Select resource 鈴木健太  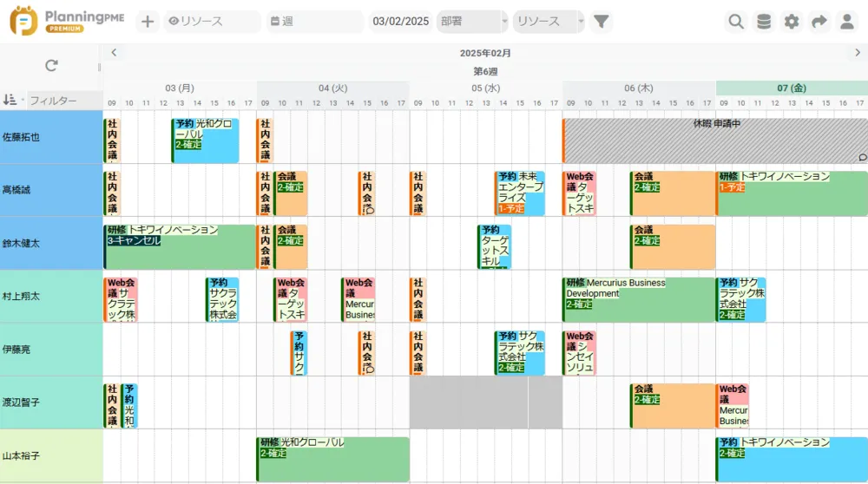click(x=51, y=243)
